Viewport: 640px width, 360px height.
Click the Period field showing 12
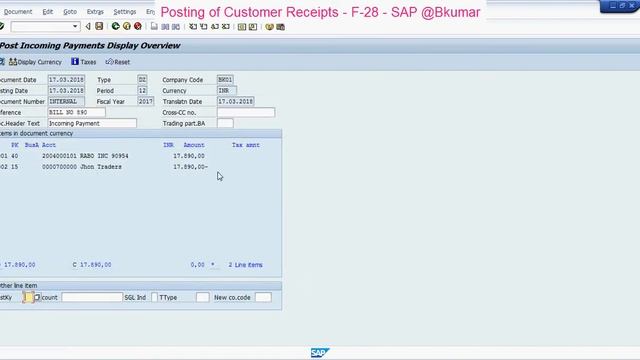point(142,91)
